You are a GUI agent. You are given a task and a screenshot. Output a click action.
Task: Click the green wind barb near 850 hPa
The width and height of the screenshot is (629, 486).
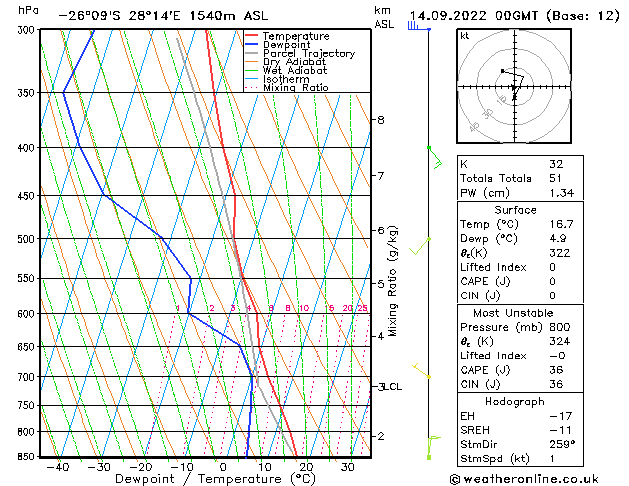tap(432, 446)
